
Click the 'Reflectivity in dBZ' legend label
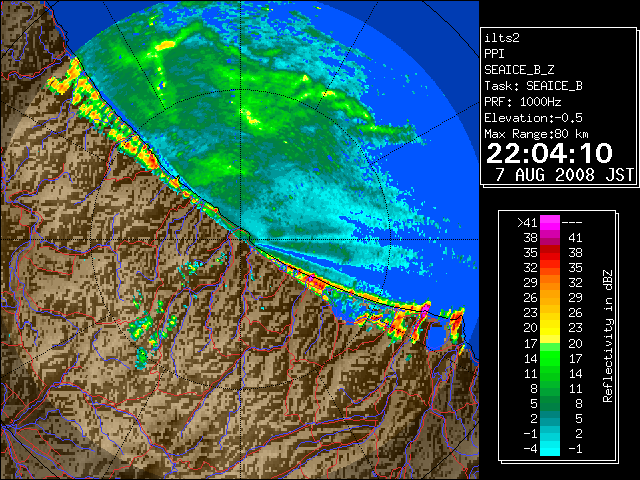tap(608, 336)
